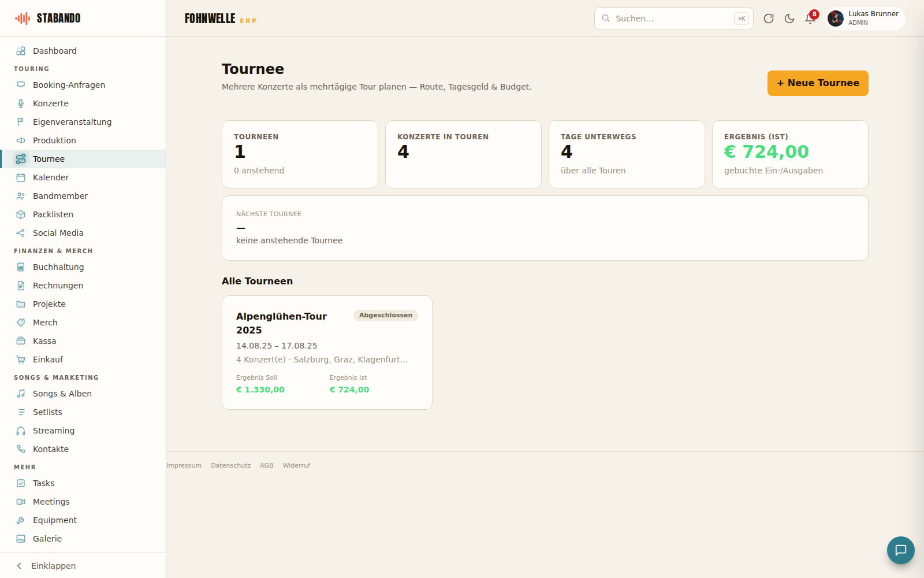Click the Packlisten box icon

pos(21,214)
